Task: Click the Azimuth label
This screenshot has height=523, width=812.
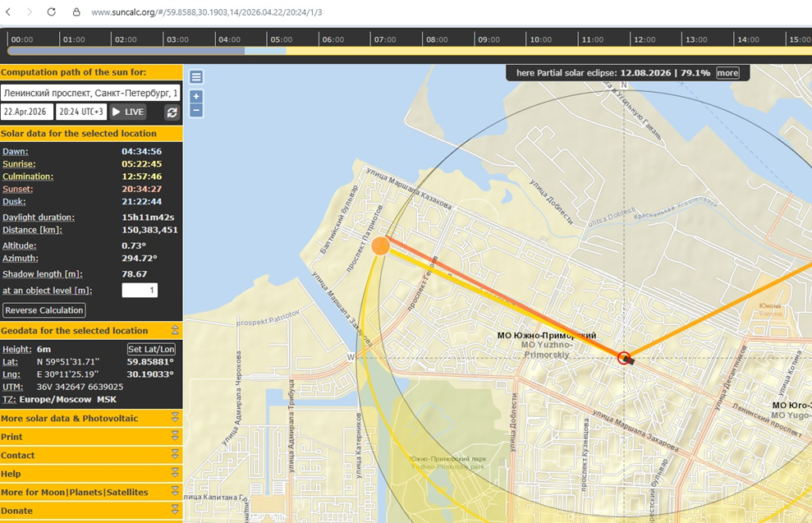Action: [x=21, y=258]
